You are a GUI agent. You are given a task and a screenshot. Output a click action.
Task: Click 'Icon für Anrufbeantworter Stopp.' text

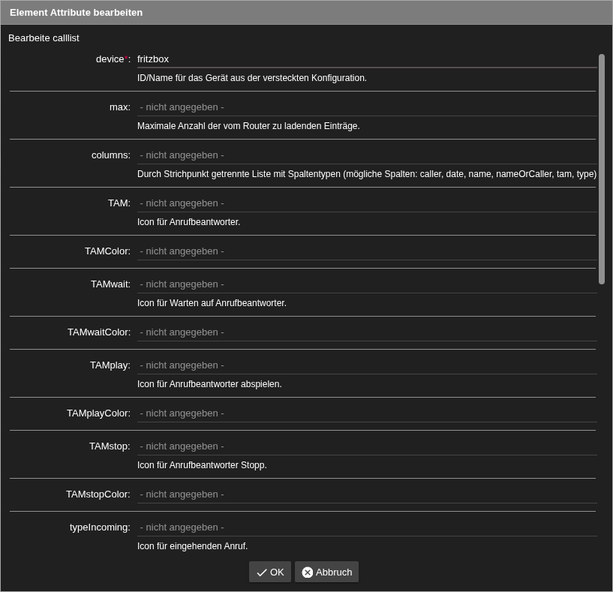tap(202, 465)
